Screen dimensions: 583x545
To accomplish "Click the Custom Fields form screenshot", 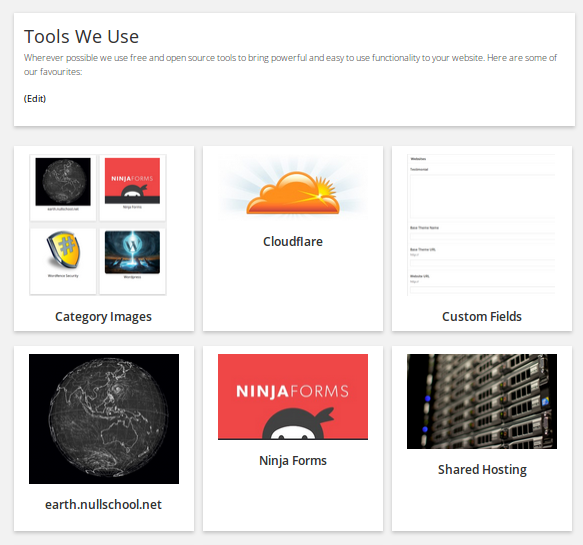I will (x=482, y=225).
